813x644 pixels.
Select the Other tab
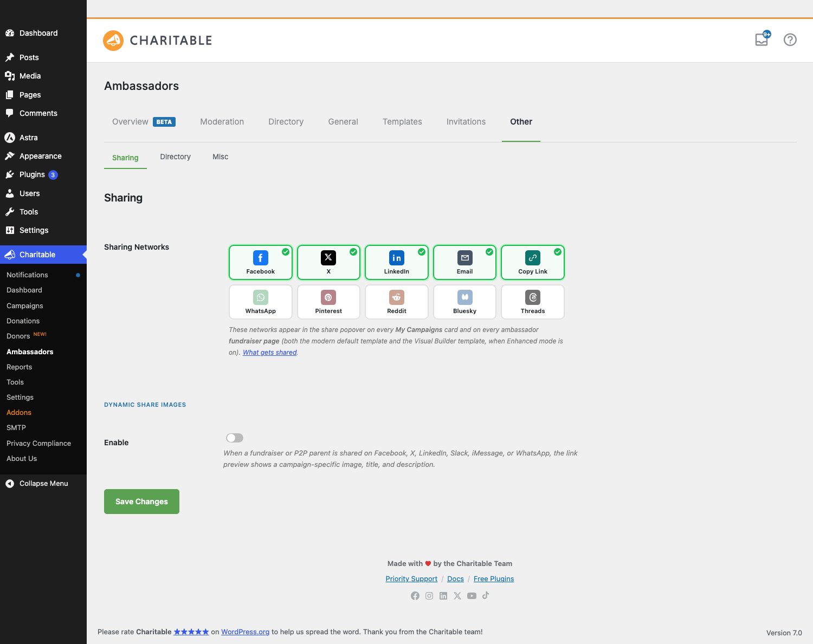(521, 122)
